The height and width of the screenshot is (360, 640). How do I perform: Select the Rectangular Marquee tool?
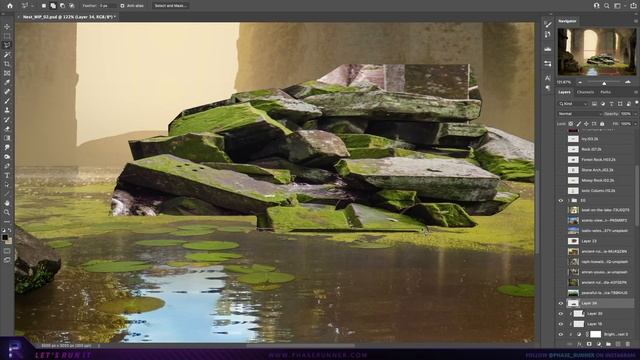[7, 36]
